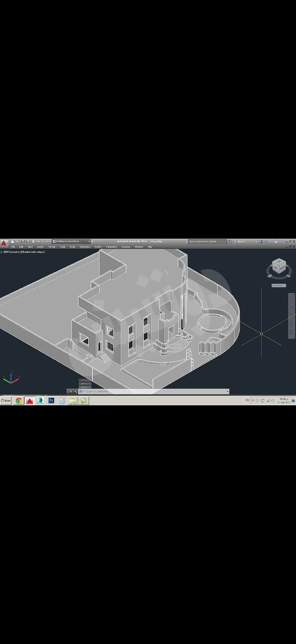Viewport: 296px width, 644px height.
Task: Click the New drawing icon
Action: coord(13,241)
